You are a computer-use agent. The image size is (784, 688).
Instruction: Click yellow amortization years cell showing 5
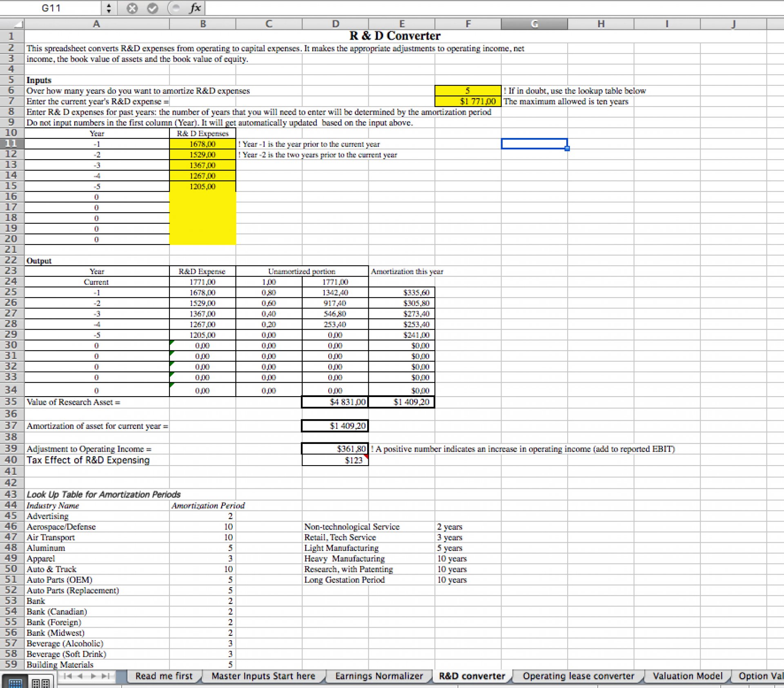(x=468, y=91)
